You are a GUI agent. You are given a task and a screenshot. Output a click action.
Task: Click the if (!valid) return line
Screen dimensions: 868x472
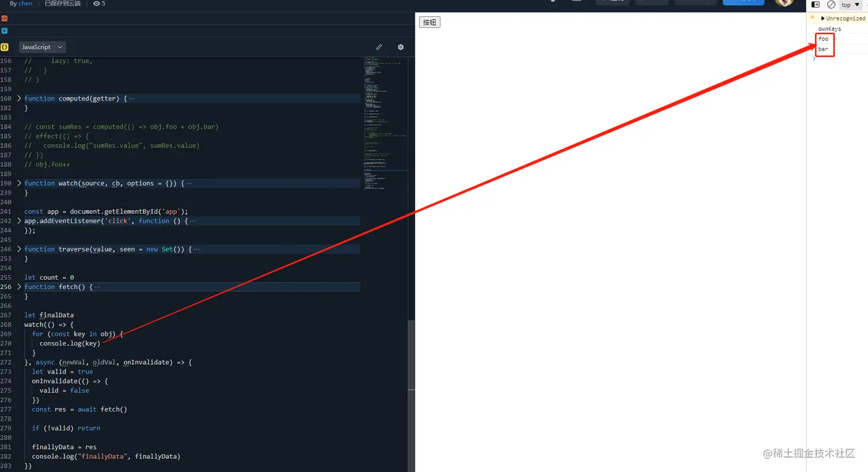coord(66,428)
